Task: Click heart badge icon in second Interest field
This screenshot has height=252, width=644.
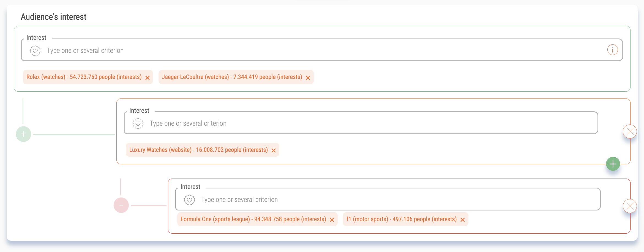Action: pos(138,124)
